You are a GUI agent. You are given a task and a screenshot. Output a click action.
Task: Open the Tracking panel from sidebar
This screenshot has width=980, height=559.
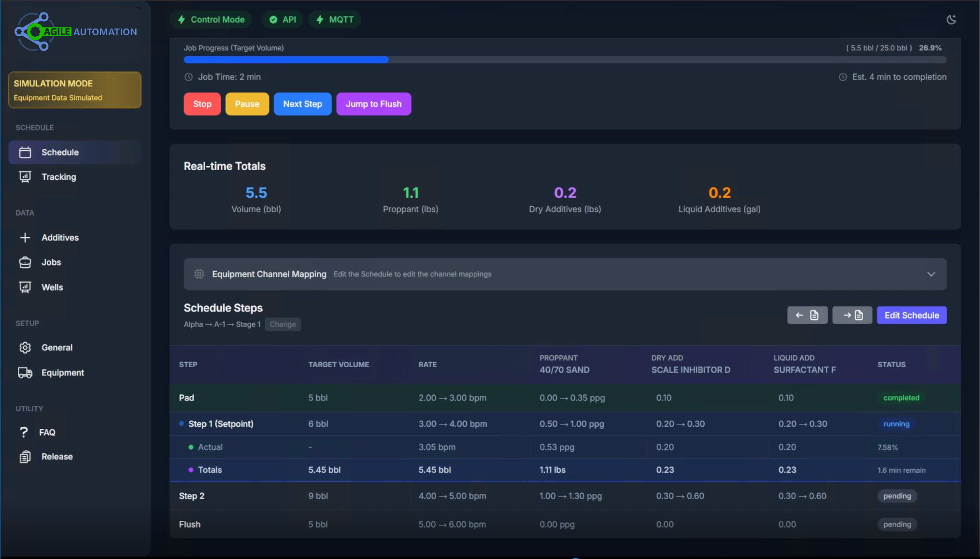(x=25, y=177)
